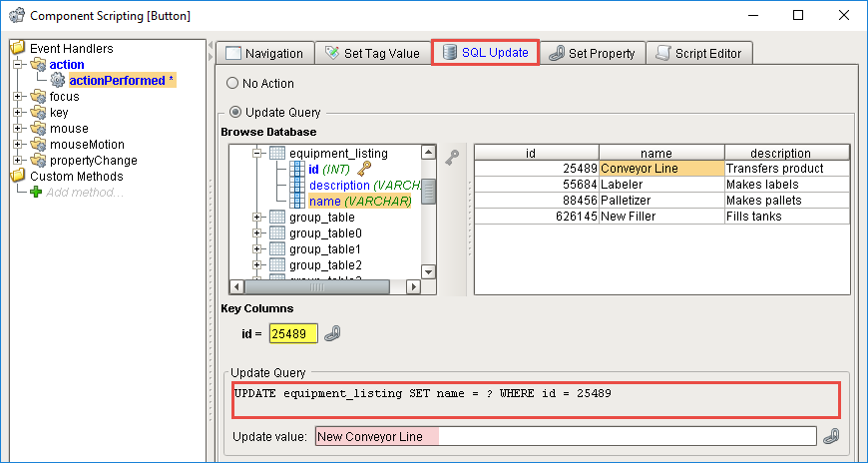Click the Event Handlers folder icon

[x=18, y=48]
